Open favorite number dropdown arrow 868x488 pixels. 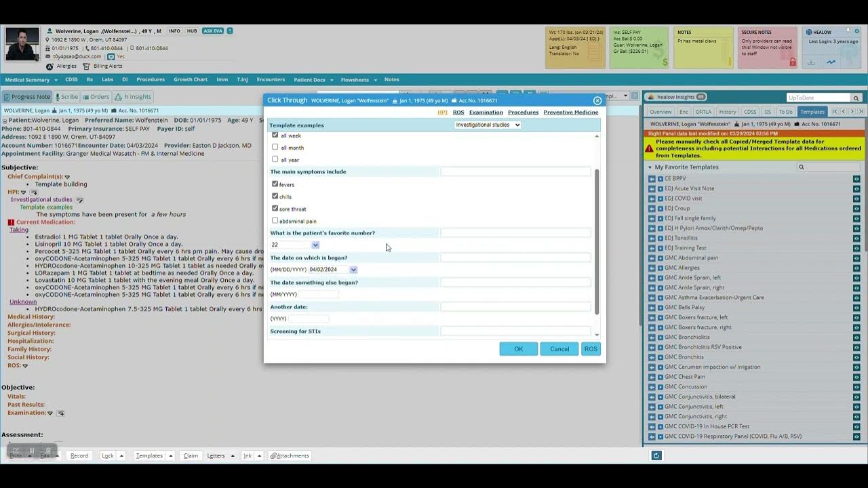click(x=315, y=245)
